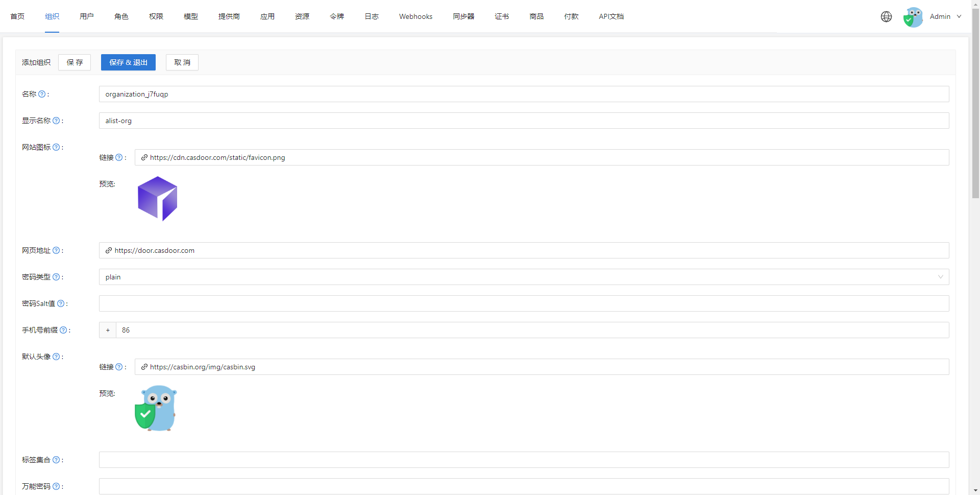Click the help icon beside 标签集合
980x495 pixels.
pyautogui.click(x=57, y=460)
